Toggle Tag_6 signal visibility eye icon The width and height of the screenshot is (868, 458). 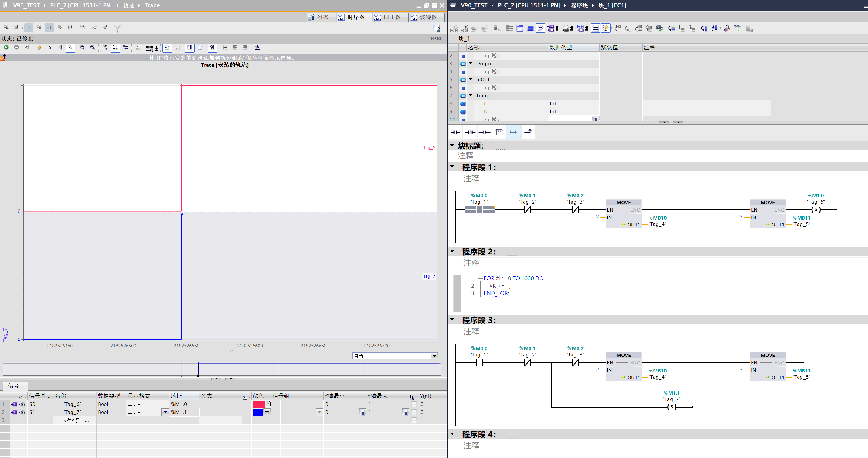pos(23,404)
